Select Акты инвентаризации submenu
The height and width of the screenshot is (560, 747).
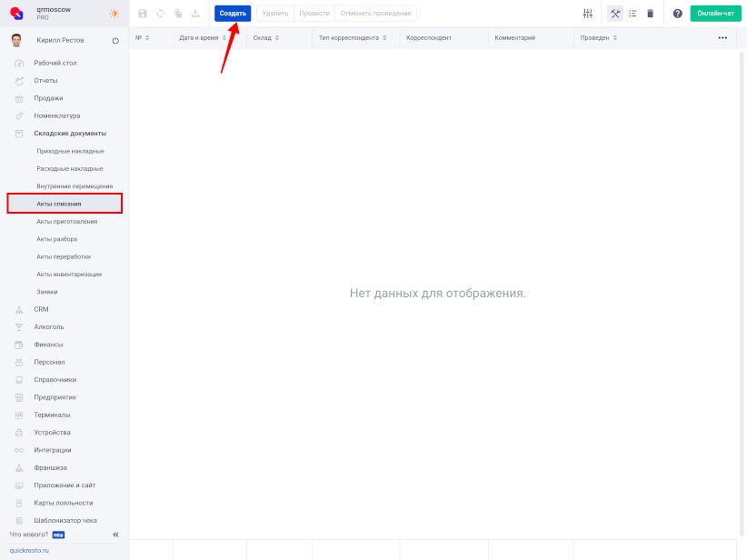tap(70, 275)
